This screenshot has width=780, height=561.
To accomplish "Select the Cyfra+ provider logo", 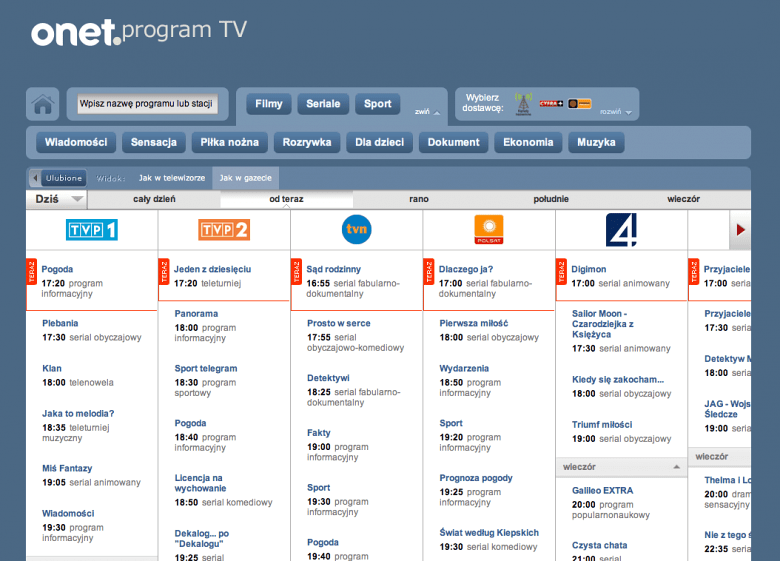I will point(551,103).
